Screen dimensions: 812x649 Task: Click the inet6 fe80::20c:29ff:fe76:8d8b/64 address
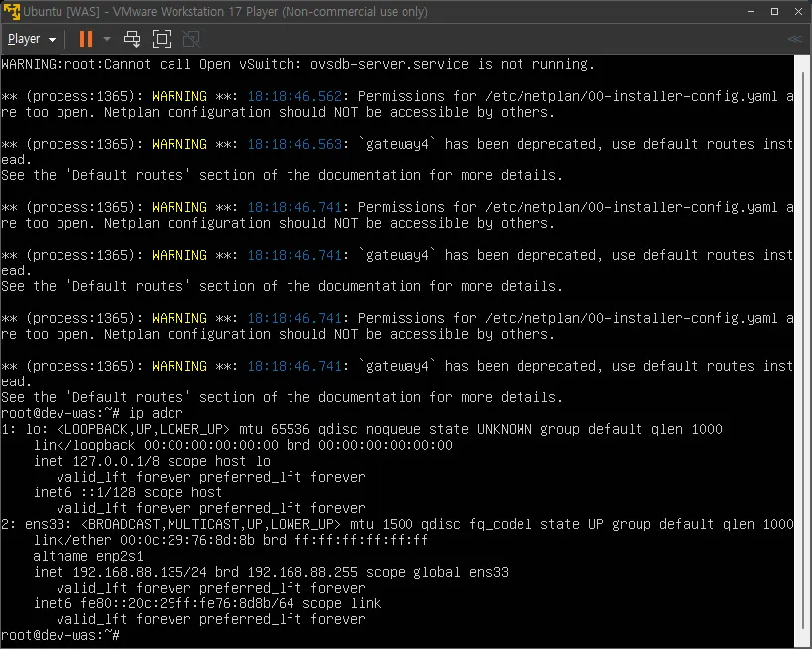point(187,603)
